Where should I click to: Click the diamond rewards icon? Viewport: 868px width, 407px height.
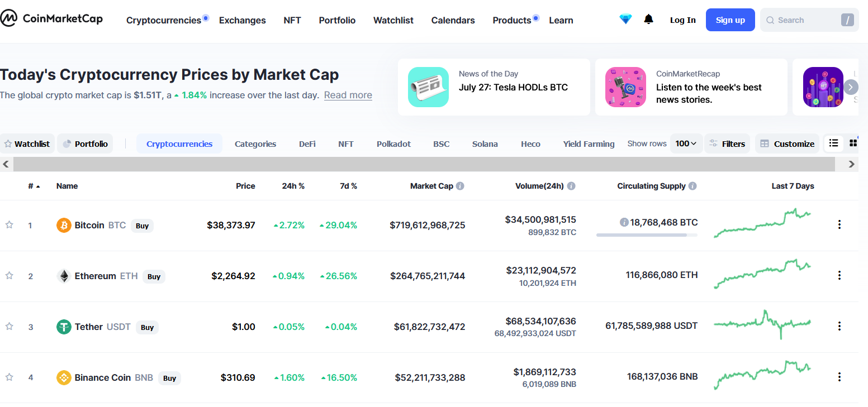tap(625, 20)
